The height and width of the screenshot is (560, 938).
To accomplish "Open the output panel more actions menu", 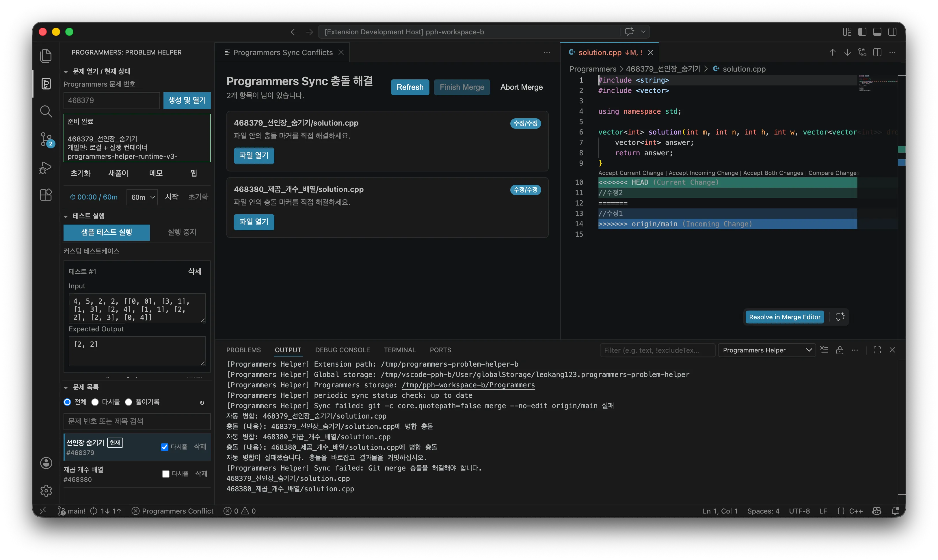I will click(x=855, y=350).
